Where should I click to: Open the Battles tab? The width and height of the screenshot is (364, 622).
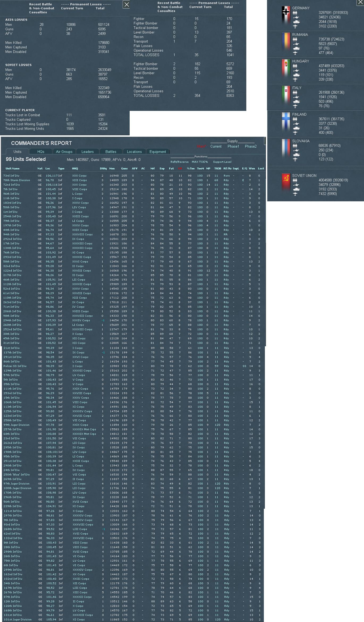[111, 152]
